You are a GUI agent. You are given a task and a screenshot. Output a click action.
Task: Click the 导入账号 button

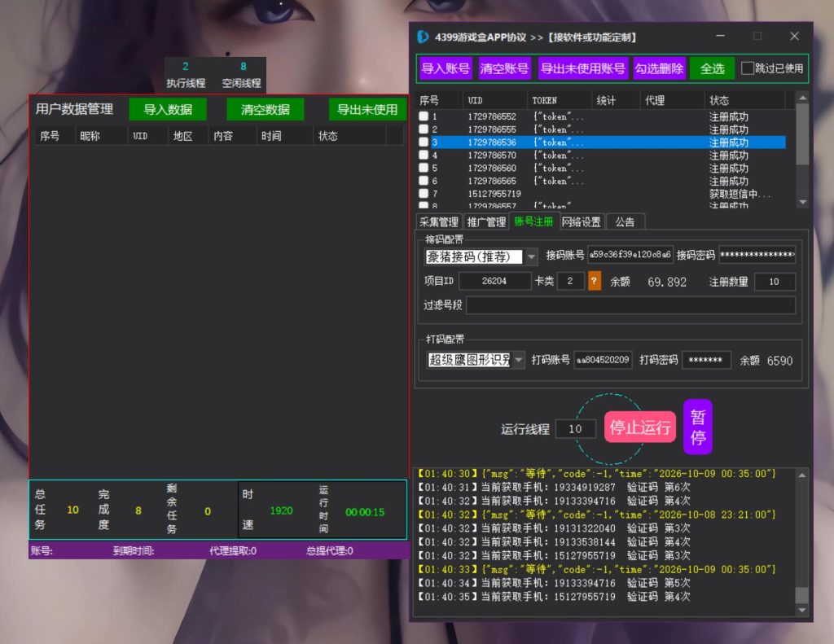pos(446,68)
